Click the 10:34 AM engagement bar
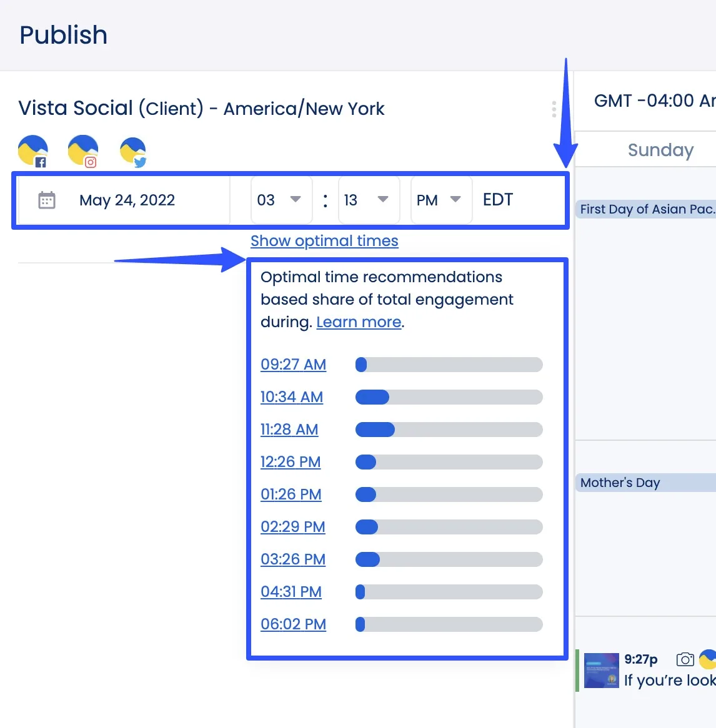Image resolution: width=716 pixels, height=728 pixels. click(x=449, y=397)
